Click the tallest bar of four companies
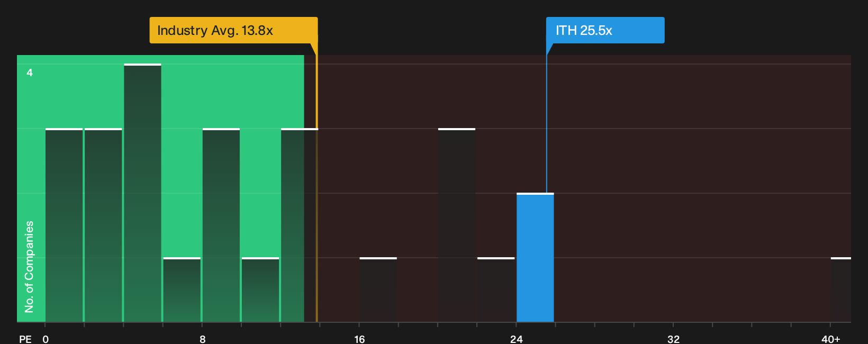 (142, 193)
